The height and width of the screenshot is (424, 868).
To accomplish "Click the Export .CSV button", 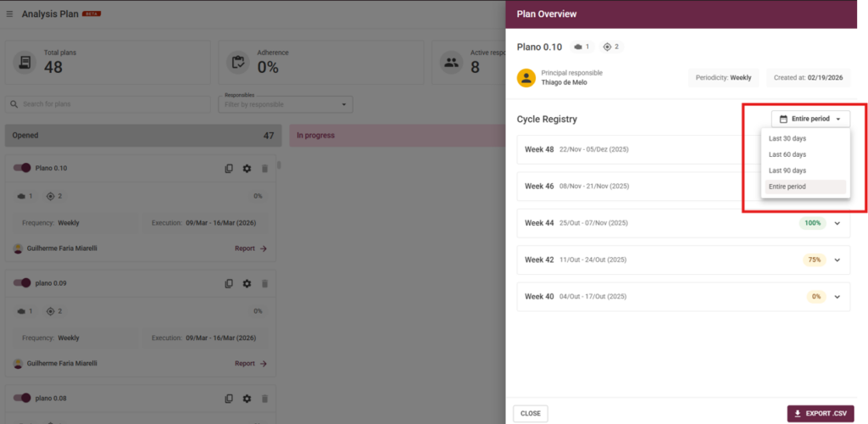I will (821, 414).
